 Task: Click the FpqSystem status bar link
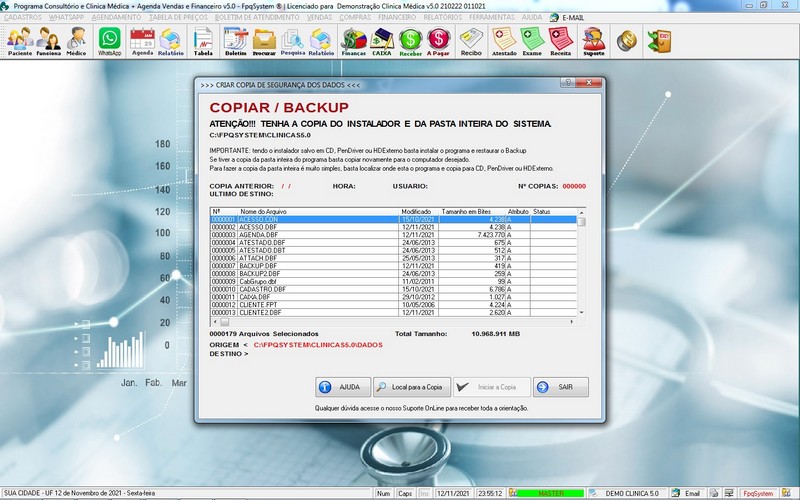pos(758,493)
